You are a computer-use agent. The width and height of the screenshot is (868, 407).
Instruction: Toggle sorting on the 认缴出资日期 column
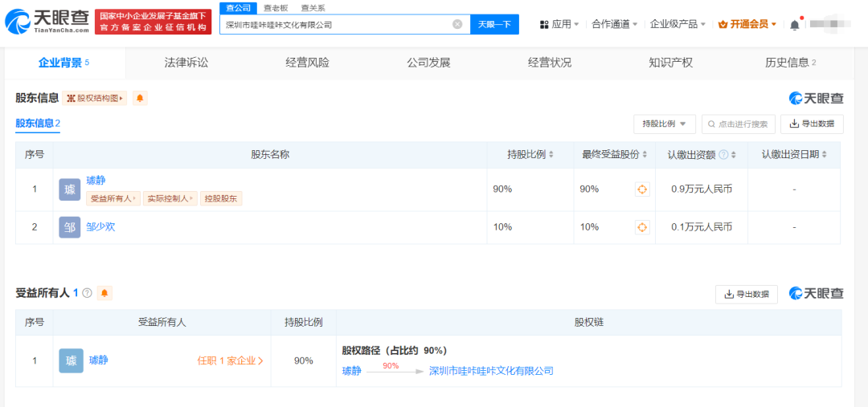pos(794,154)
